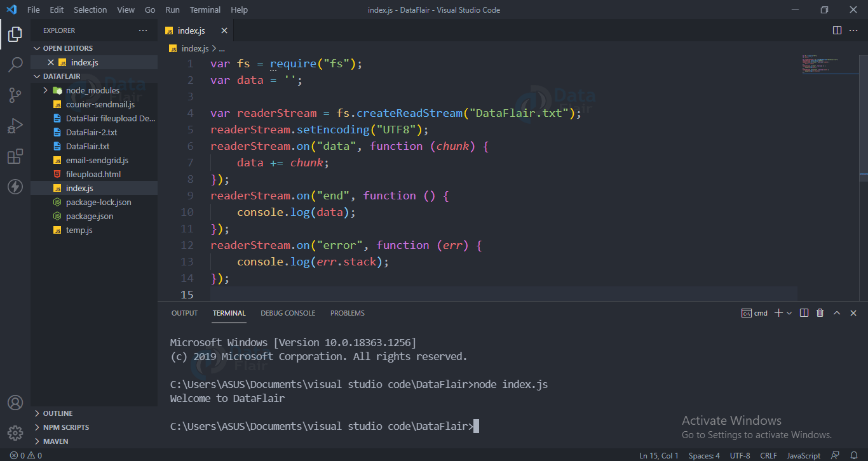Change indentation via Spaces: 4 in status bar

(704, 455)
